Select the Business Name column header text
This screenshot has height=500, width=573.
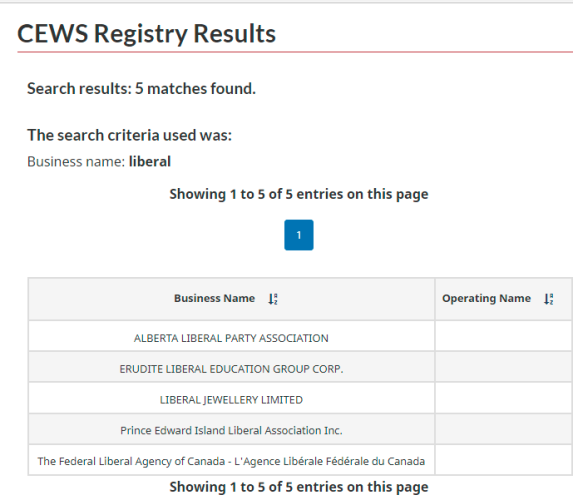pos(215,298)
